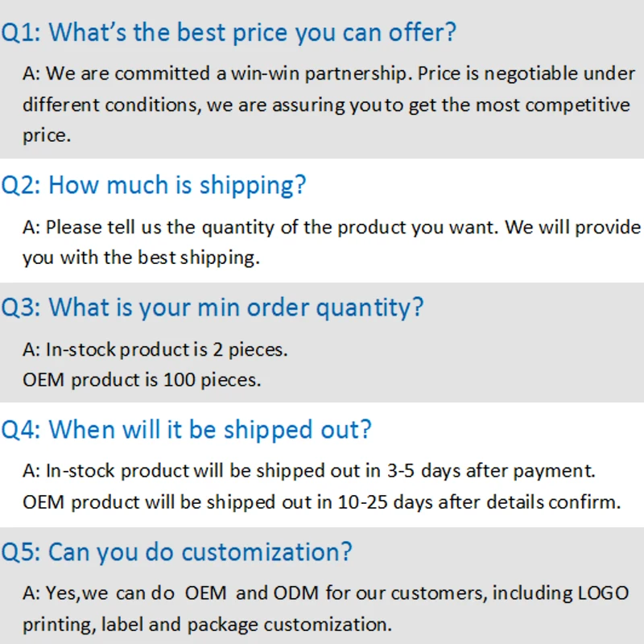Screen dimensions: 644x644
Task: Click the line "Please tell us the quantity"
Action: [x=332, y=227]
